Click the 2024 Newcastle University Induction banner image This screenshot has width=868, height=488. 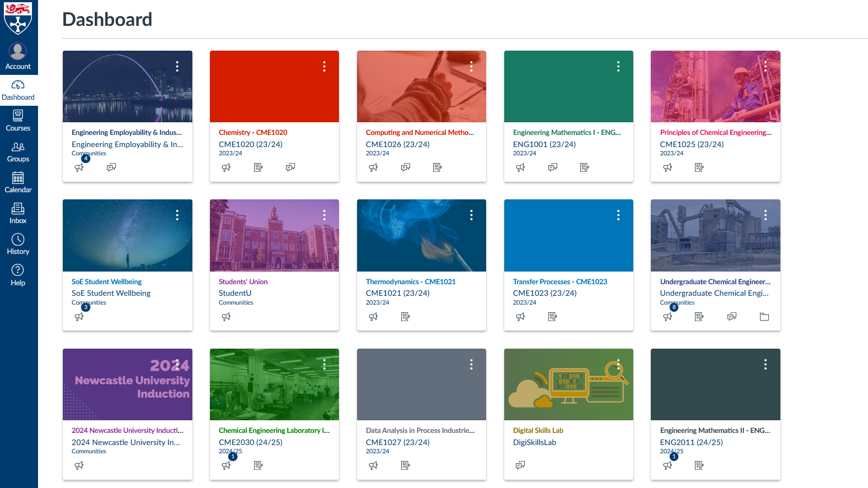click(127, 384)
